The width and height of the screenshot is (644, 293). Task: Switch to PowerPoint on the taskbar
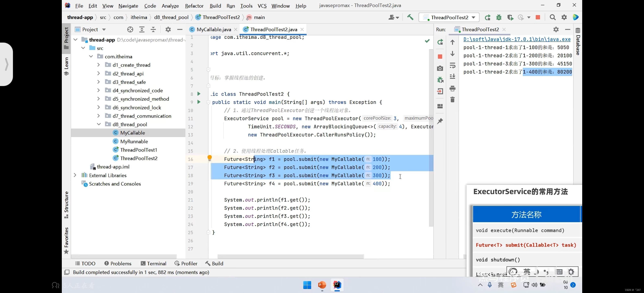(x=322, y=285)
